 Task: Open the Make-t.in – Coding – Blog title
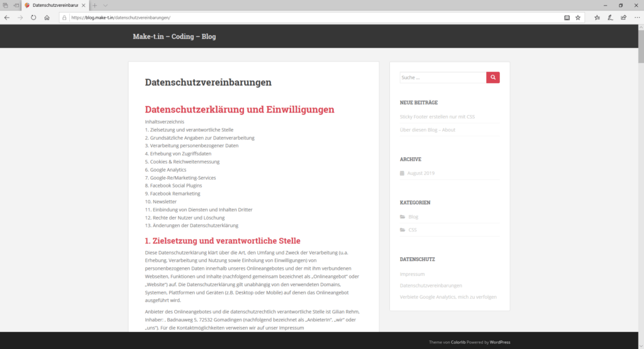click(x=174, y=36)
